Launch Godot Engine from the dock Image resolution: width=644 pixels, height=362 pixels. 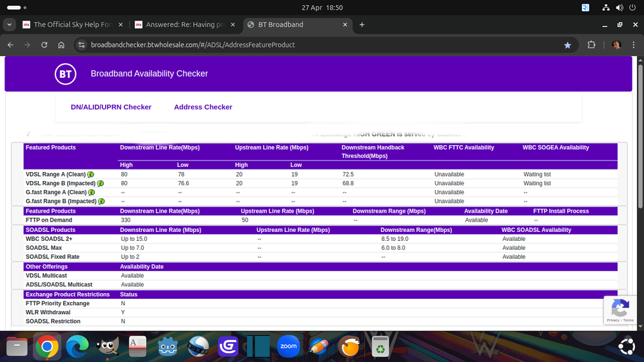168,347
